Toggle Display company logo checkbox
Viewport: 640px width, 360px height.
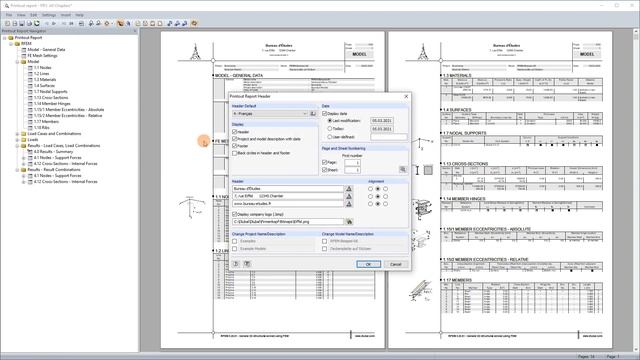pyautogui.click(x=235, y=214)
